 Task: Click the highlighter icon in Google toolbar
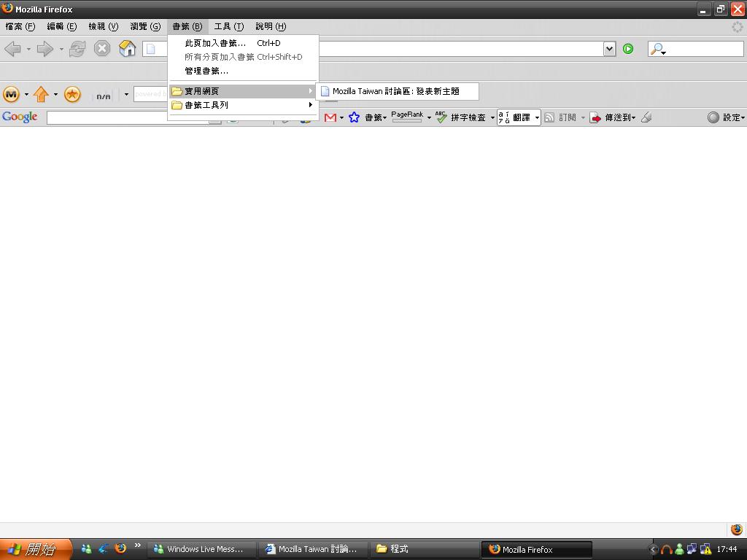(x=646, y=117)
